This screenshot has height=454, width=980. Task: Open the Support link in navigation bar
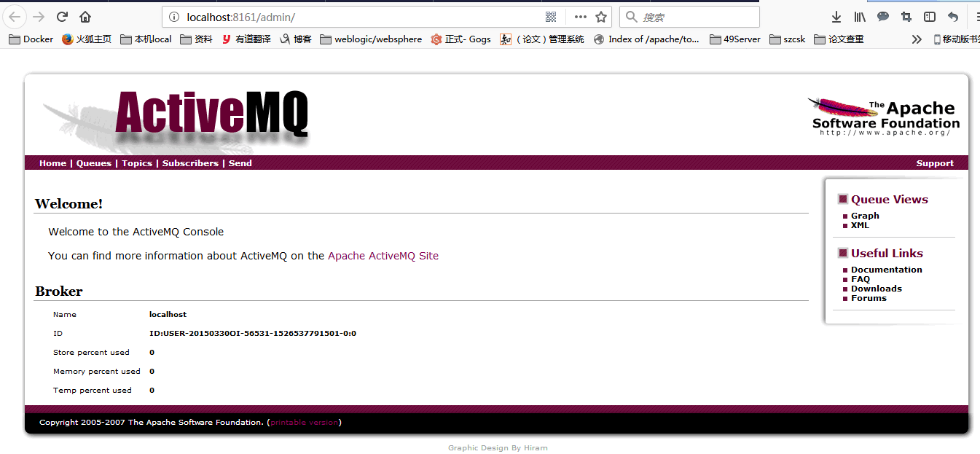pyautogui.click(x=935, y=163)
